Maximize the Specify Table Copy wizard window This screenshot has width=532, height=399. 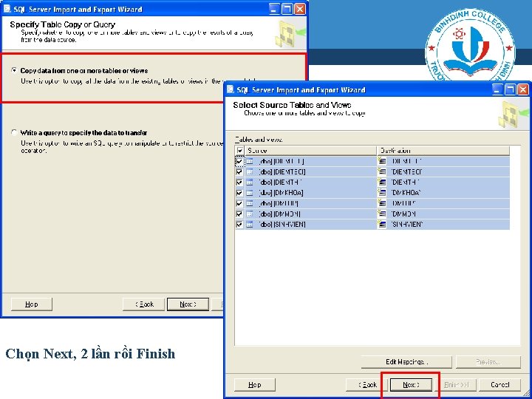pyautogui.click(x=287, y=9)
